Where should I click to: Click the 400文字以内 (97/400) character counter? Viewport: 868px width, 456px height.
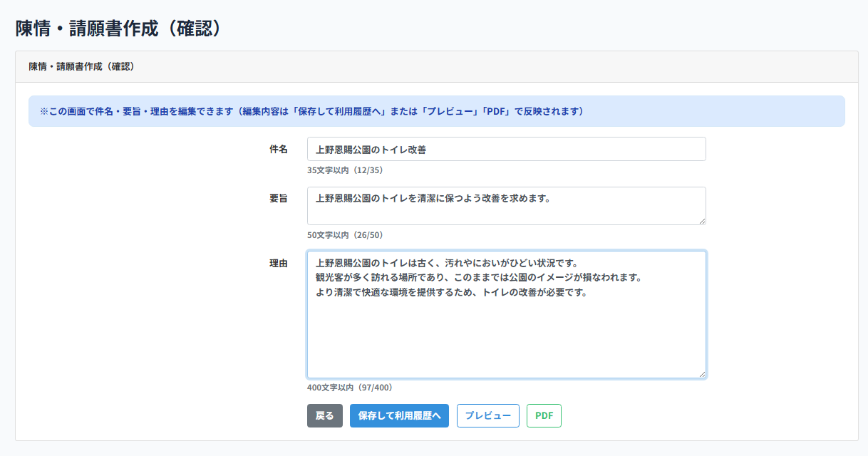click(350, 388)
